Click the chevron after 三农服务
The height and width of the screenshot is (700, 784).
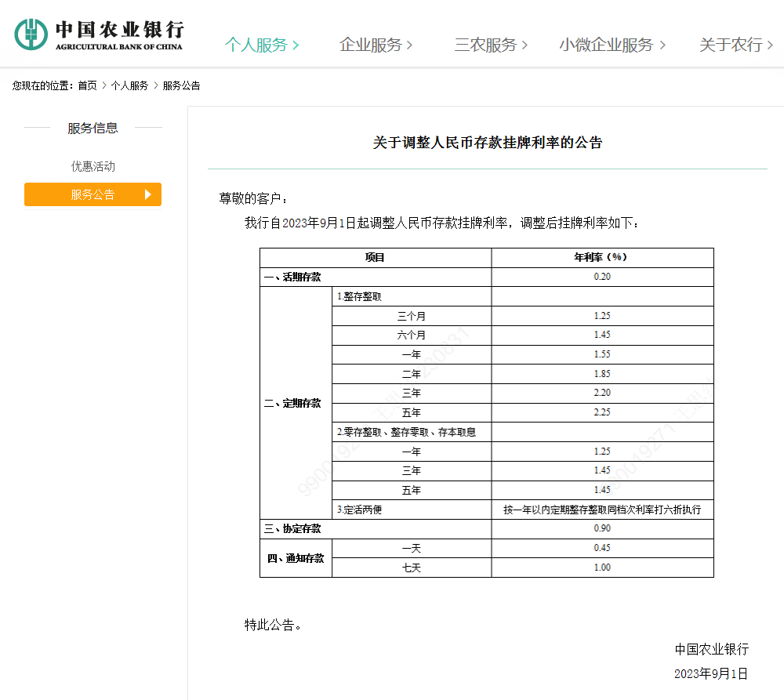coord(524,45)
